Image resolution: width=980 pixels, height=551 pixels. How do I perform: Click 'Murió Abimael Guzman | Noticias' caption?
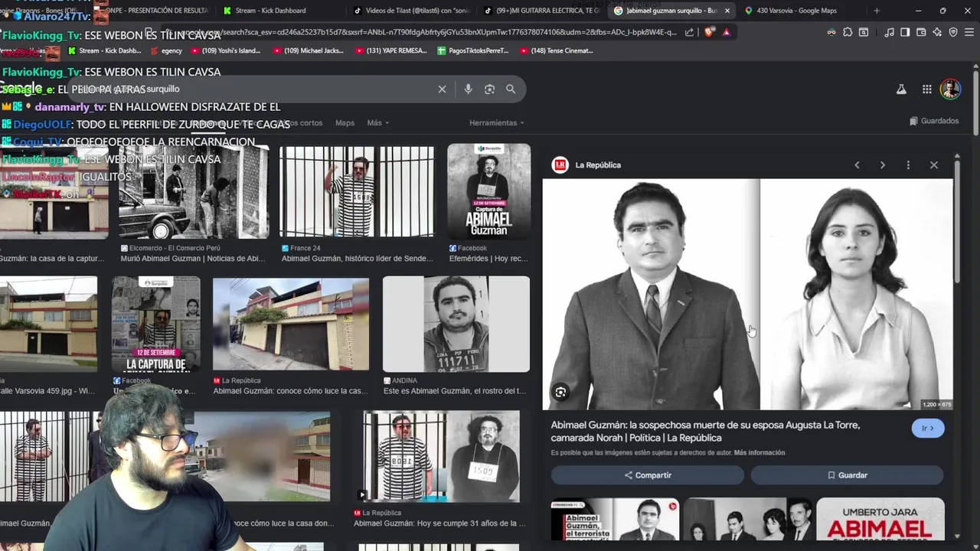coord(194,259)
